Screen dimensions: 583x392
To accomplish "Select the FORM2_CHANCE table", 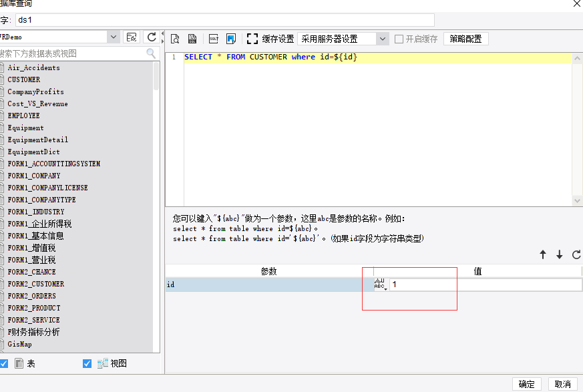I will pos(31,272).
